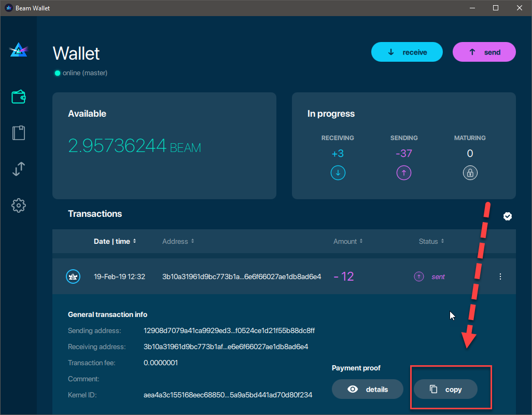Click the Beam logo at sidebar top
This screenshot has width=532, height=415.
coord(18,50)
